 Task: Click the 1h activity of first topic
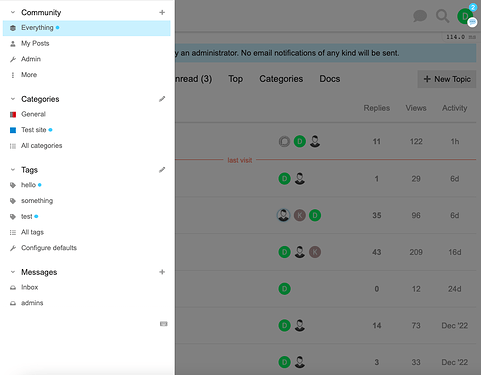[x=455, y=142]
